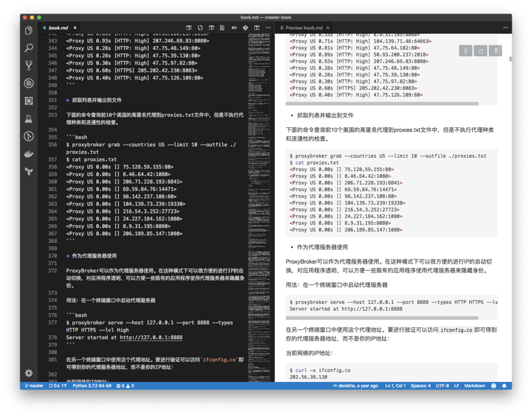Click 'Server started at http://127.0.0.1:8888' in preview

tap(346, 309)
